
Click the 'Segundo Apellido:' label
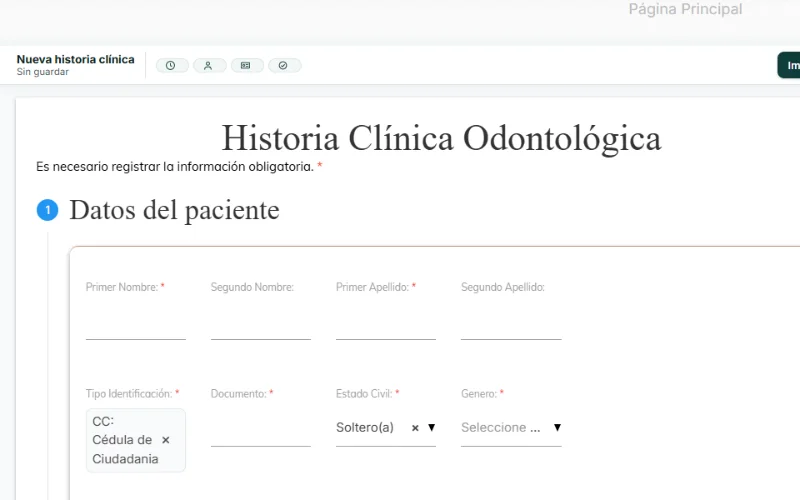(x=503, y=287)
